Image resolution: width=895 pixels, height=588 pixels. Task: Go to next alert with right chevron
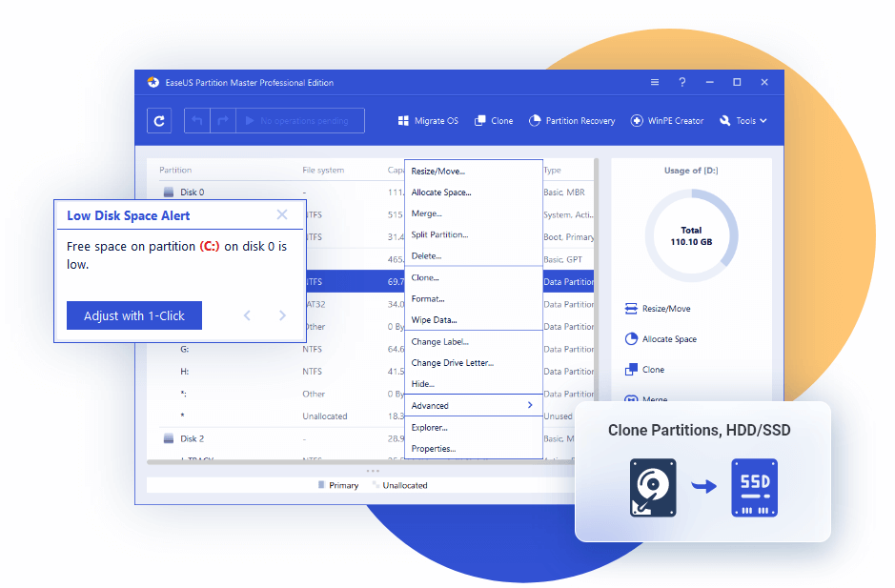tap(282, 315)
